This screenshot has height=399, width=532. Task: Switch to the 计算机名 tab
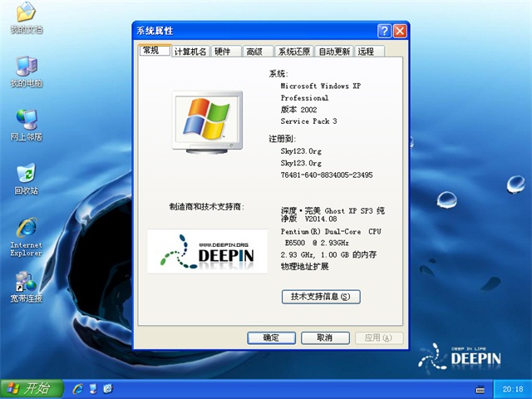coord(190,52)
